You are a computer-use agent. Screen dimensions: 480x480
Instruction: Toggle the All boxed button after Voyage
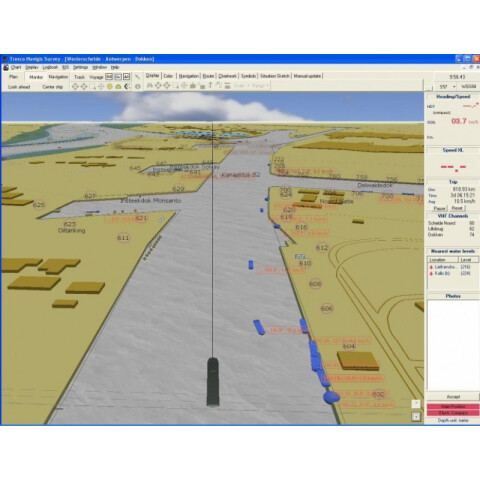(126, 77)
